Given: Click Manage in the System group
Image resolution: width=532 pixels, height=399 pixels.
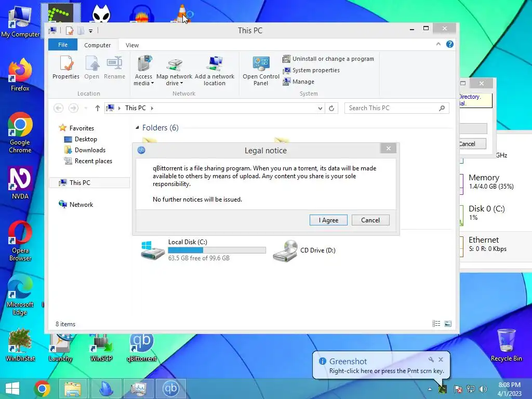Looking at the screenshot, I should [299, 82].
